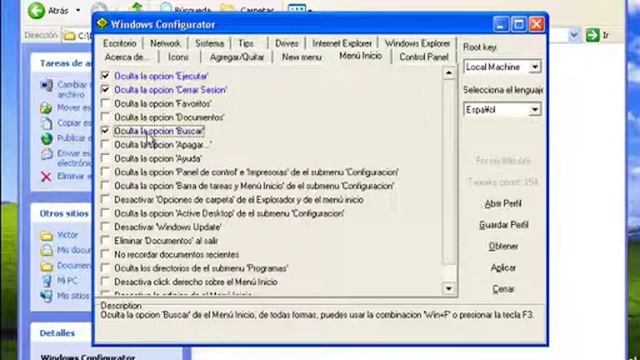Click the Victor link in Otros sitios
The height and width of the screenshot is (360, 640).
coord(67,235)
